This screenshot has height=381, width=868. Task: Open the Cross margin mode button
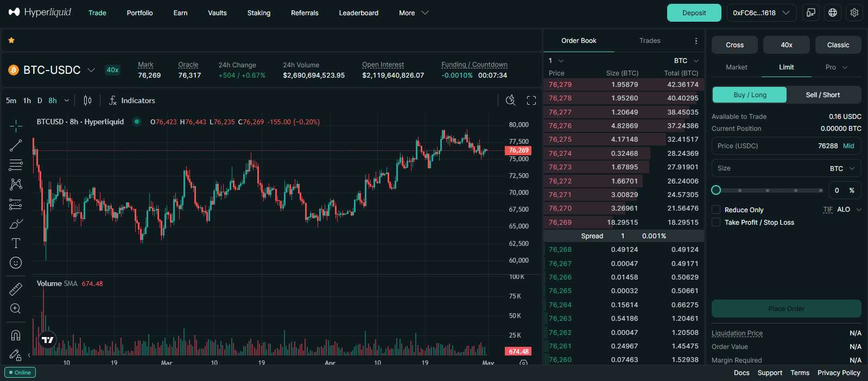[735, 45]
